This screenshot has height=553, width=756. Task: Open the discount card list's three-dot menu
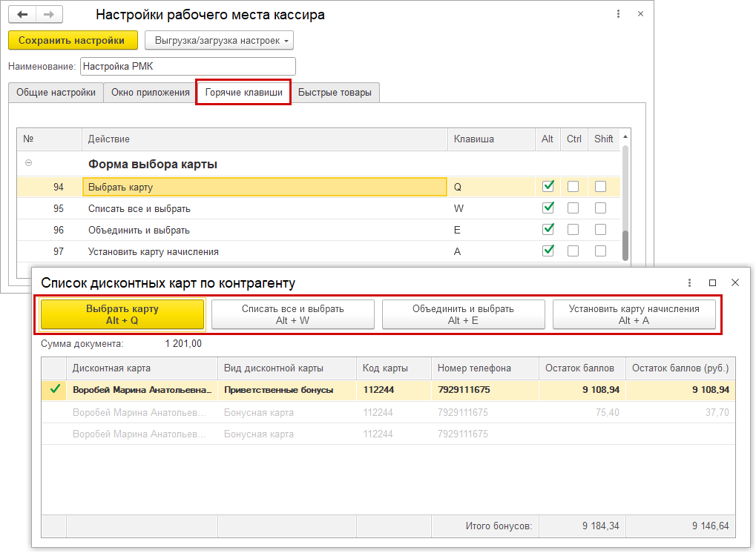689,282
